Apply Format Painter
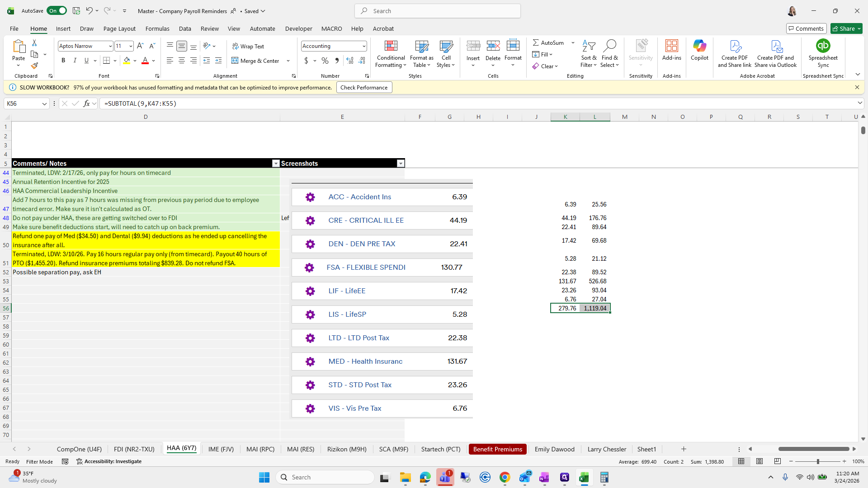This screenshot has height=488, width=868. [34, 66]
